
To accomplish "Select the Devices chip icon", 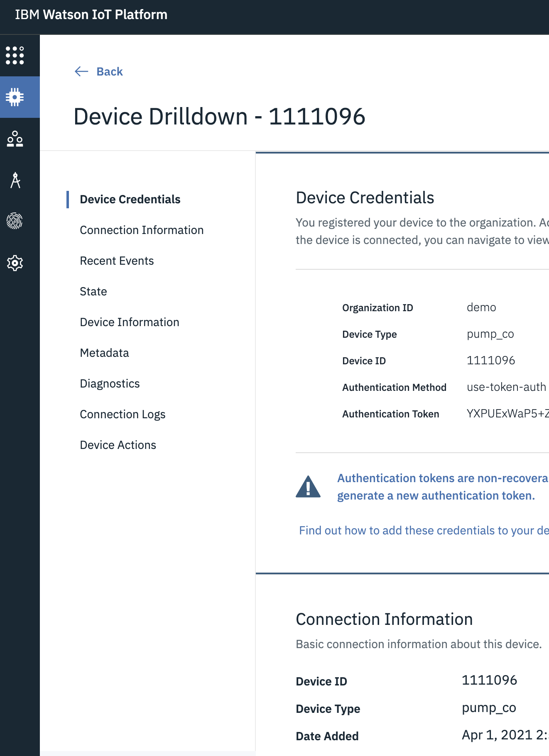I will point(15,97).
